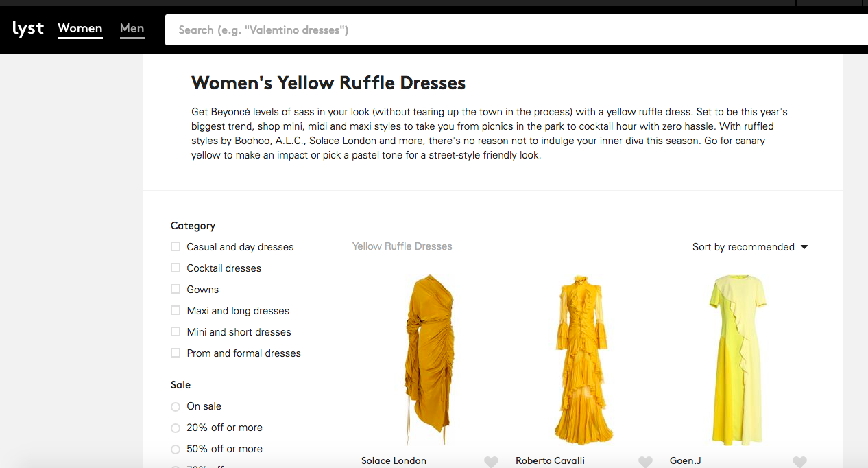Tick Mini and short dresses
This screenshot has height=468, width=868.
tap(176, 331)
